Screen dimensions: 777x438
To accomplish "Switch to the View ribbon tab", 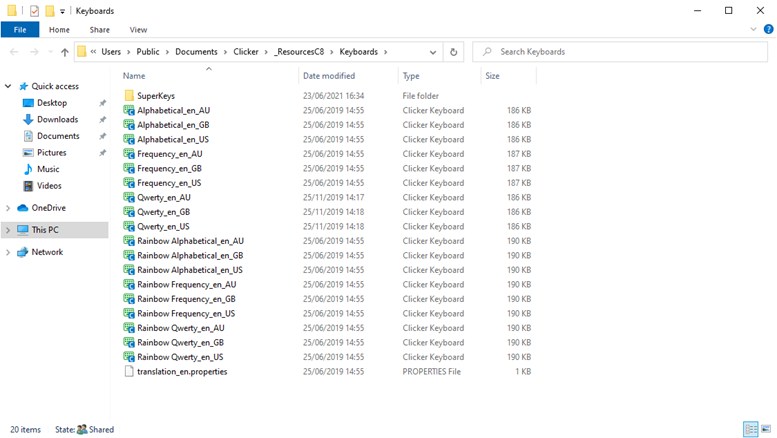I will [x=138, y=30].
